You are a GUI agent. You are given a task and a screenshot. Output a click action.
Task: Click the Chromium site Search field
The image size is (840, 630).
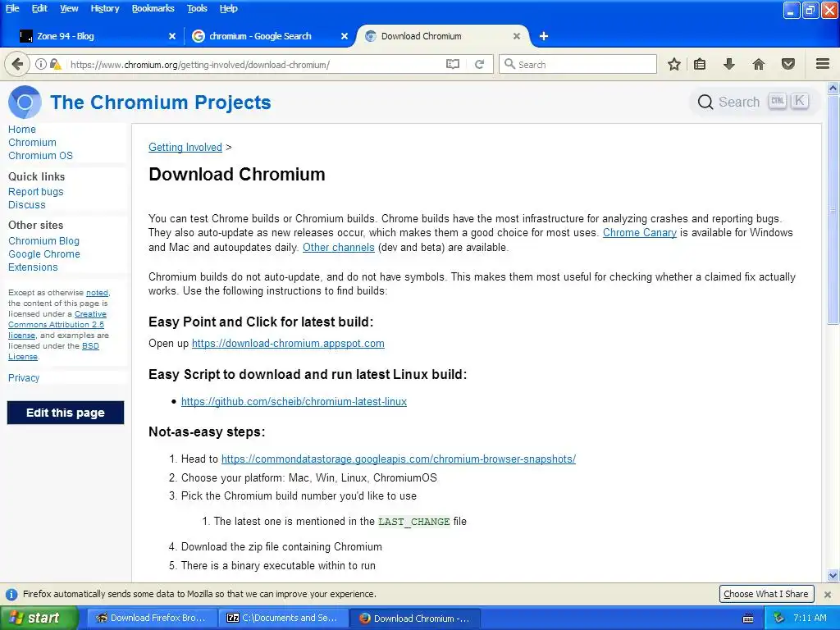pos(755,102)
